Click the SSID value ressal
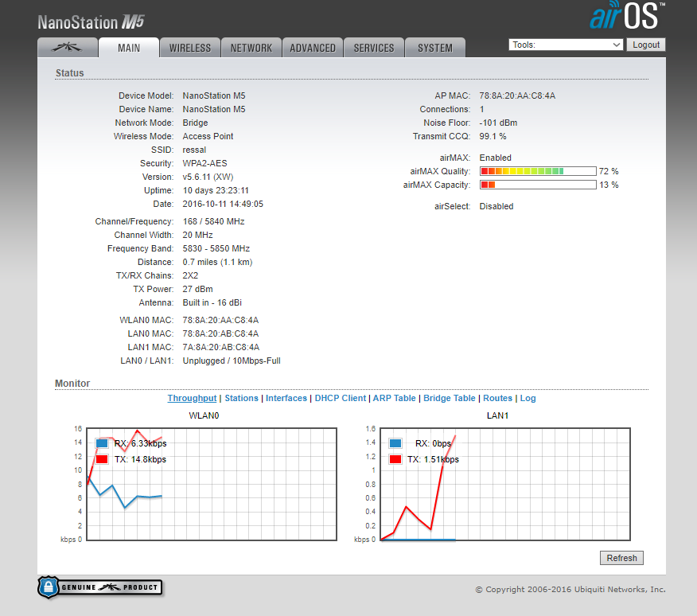Viewport: 697px width, 616px height. [194, 150]
